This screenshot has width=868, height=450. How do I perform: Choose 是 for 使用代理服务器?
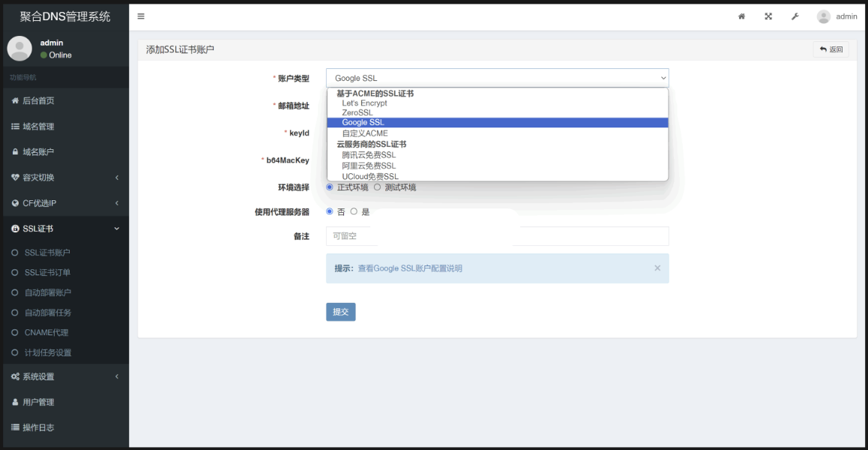point(355,211)
